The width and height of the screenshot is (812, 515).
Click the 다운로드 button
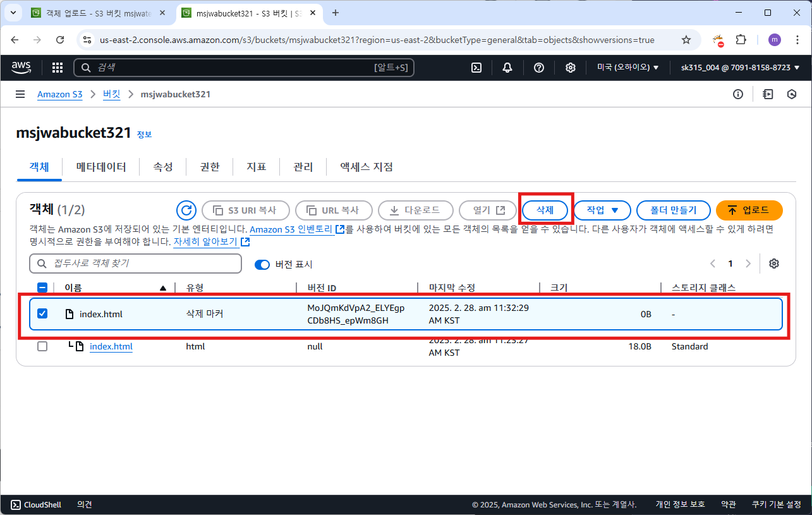click(415, 210)
